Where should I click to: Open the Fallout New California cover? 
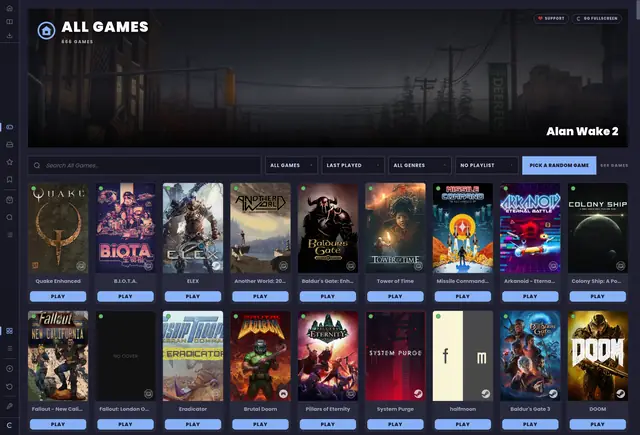click(x=58, y=356)
